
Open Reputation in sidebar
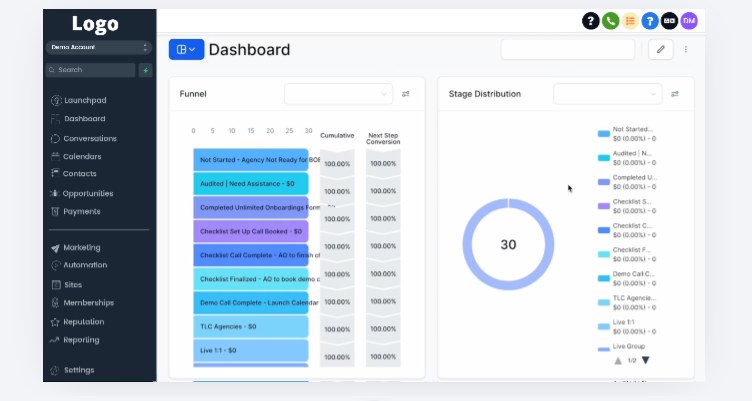[x=78, y=322]
